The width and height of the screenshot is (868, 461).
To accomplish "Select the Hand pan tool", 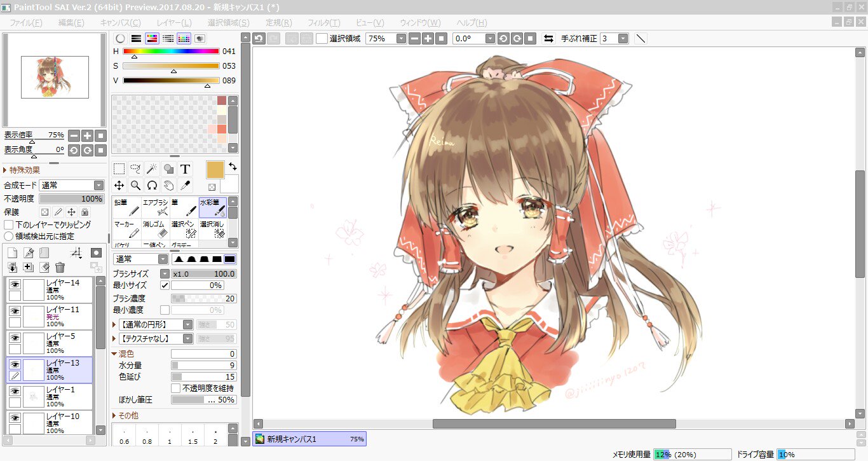I will click(168, 185).
